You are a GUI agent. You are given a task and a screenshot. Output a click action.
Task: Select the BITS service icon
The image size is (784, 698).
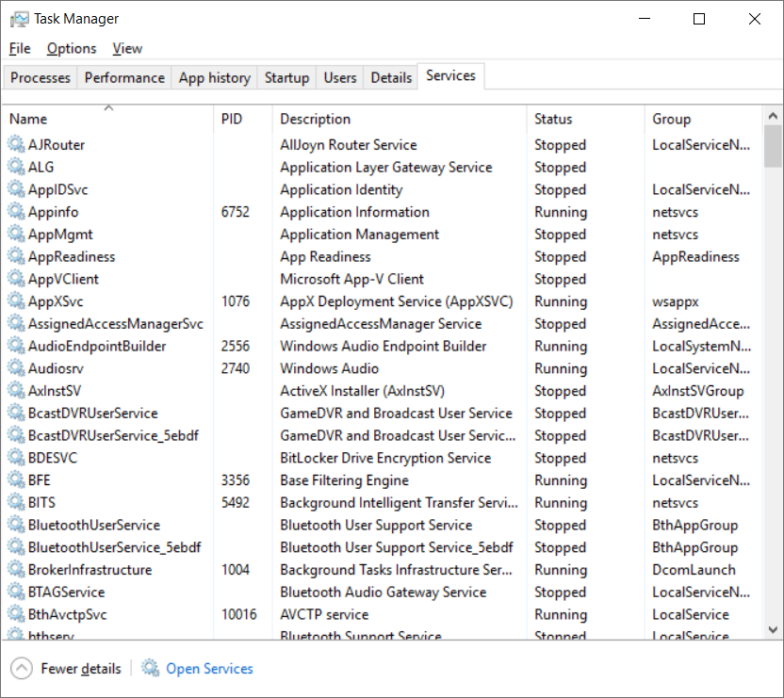click(x=16, y=502)
